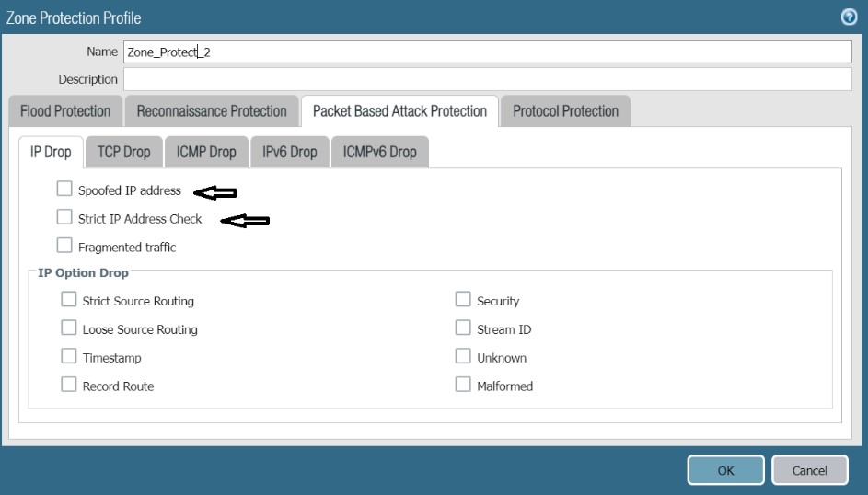Enable Spoofed IP address checkbox
Screen dimensions: 868x495
pyautogui.click(x=64, y=190)
